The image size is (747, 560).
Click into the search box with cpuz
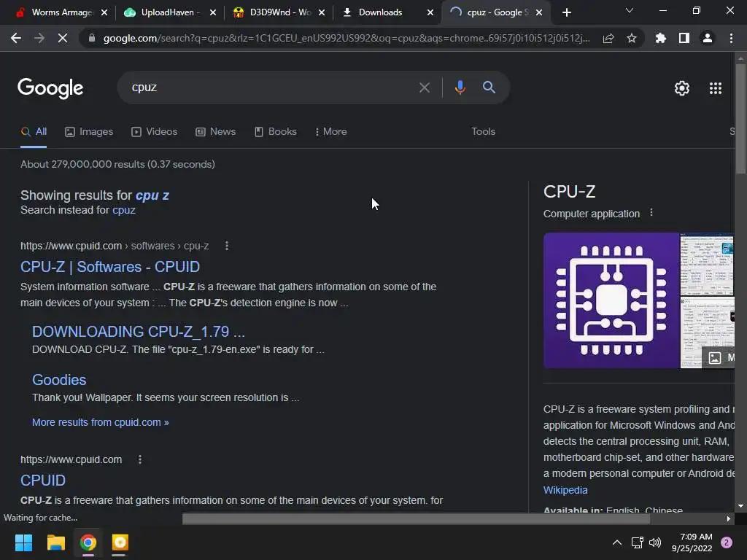[x=267, y=87]
